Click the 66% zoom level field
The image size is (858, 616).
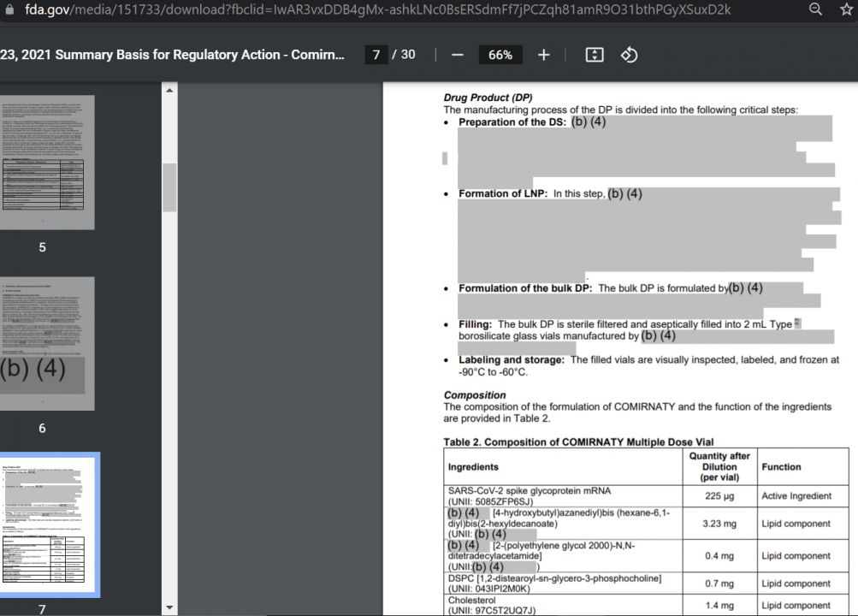click(x=500, y=55)
